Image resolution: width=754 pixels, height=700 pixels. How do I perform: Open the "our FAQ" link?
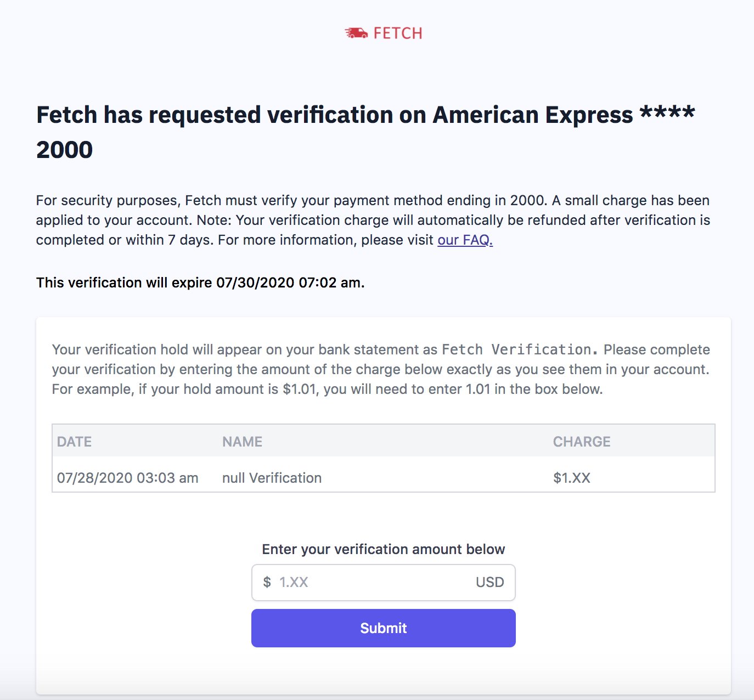coord(465,240)
